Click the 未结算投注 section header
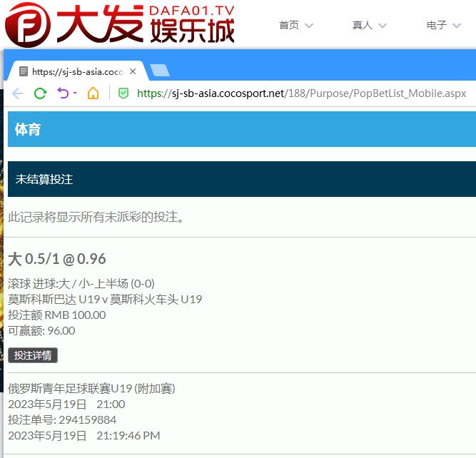 242,179
